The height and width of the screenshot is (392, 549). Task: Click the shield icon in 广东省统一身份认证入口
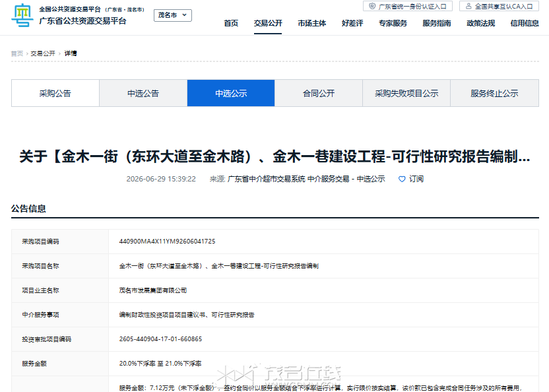372,7
